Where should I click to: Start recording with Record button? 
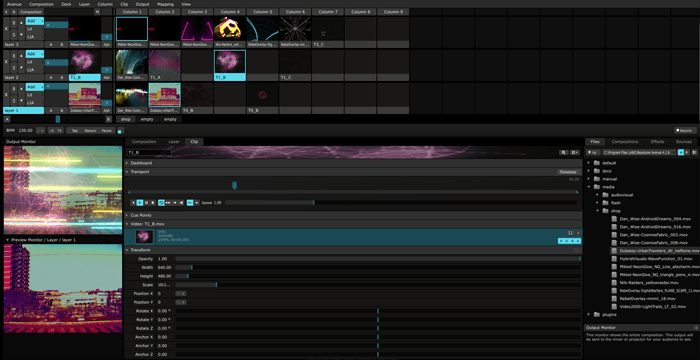tap(685, 130)
